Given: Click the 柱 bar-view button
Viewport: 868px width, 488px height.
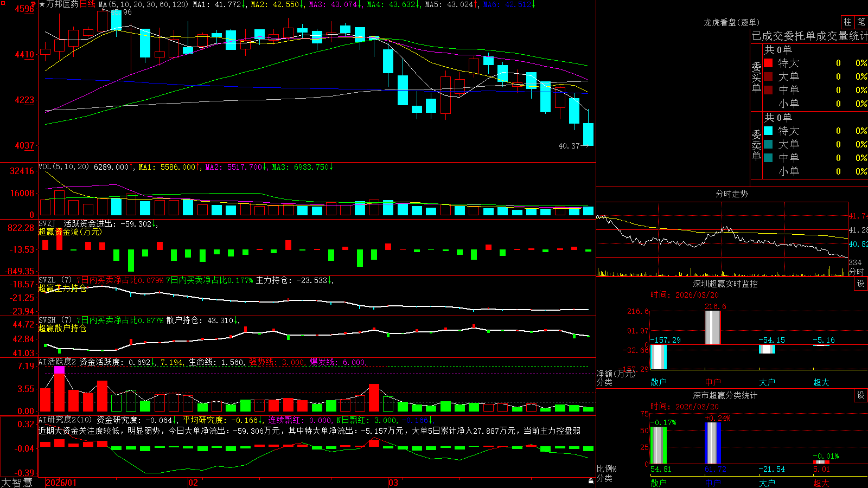Looking at the screenshot, I should point(847,22).
